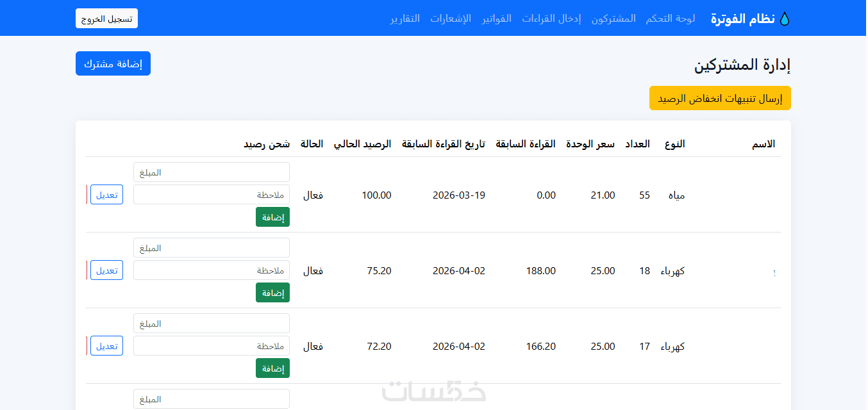Image resolution: width=868 pixels, height=410 pixels.
Task: Open إدخال القراءات in navbar
Action: [x=551, y=19]
